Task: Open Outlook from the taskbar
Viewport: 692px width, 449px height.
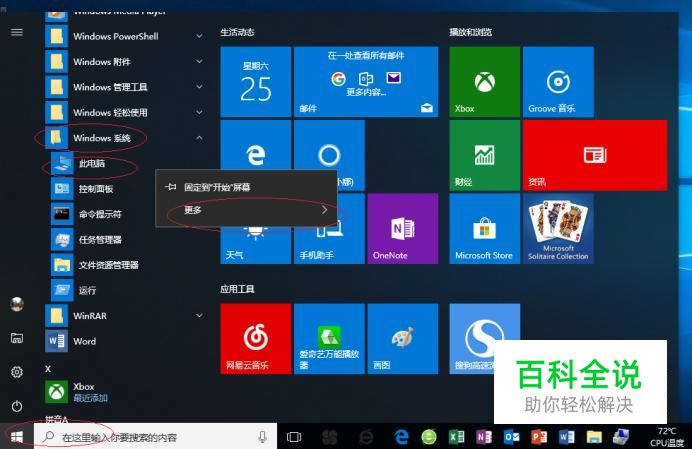Action: pyautogui.click(x=511, y=437)
